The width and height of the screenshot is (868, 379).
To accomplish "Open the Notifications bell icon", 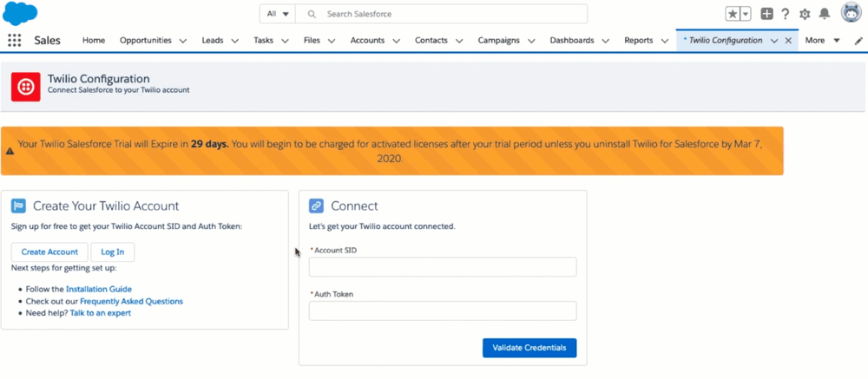I will point(825,14).
